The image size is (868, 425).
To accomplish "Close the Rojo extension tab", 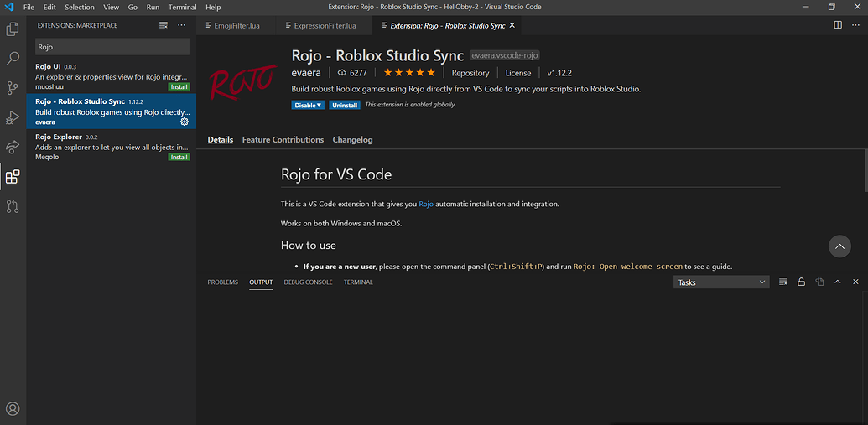I will click(512, 25).
